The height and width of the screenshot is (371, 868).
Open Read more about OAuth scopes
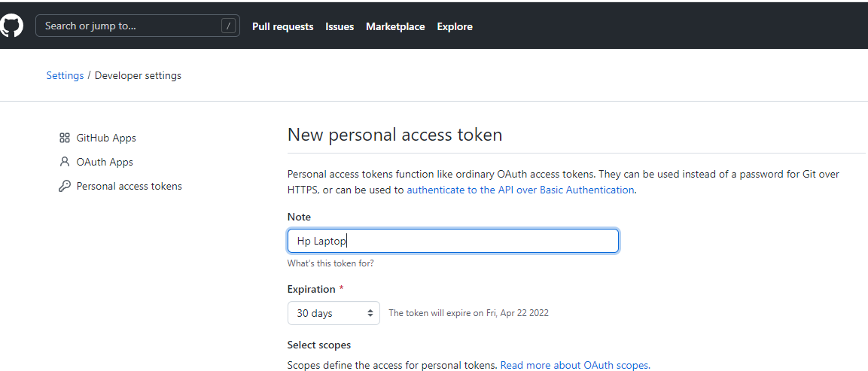(574, 365)
